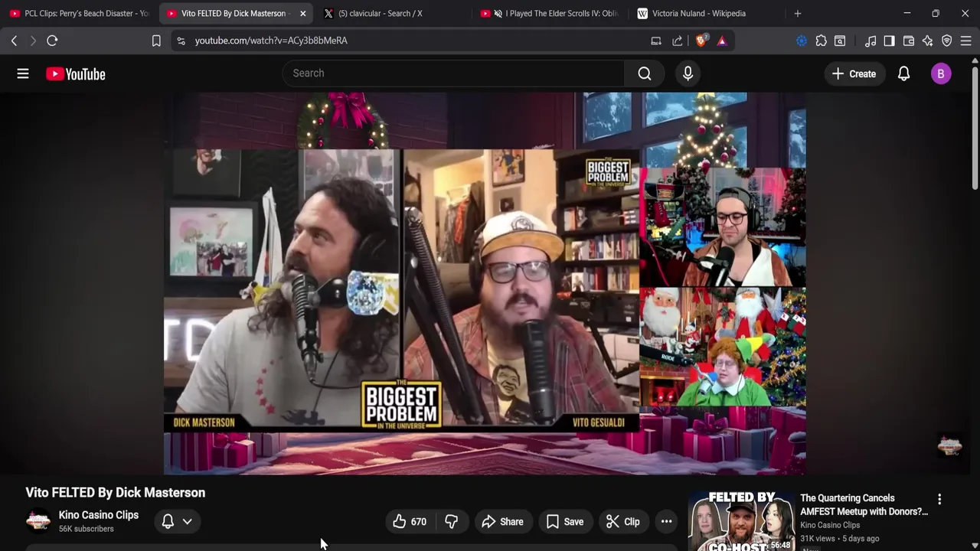This screenshot has height=551, width=980.
Task: Open a new browser tab
Action: [x=798, y=13]
